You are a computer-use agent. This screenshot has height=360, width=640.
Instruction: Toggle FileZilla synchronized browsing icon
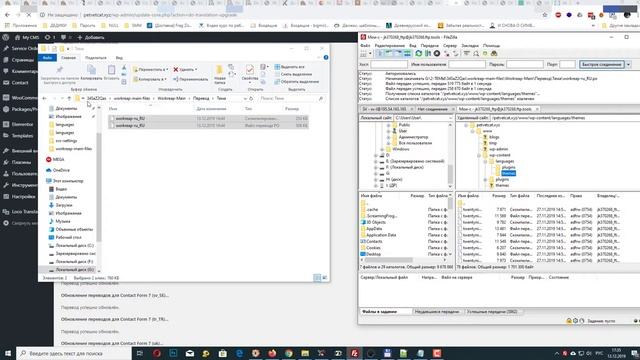[485, 53]
